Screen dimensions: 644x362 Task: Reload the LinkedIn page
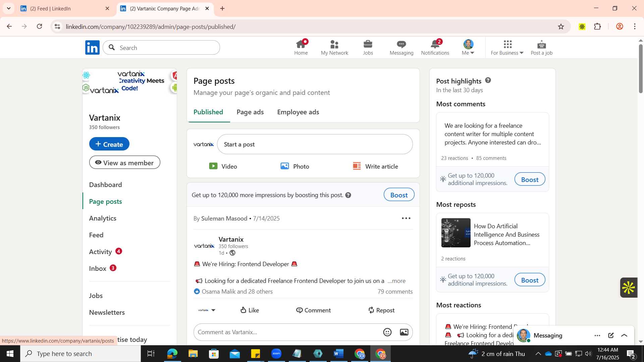pyautogui.click(x=40, y=26)
